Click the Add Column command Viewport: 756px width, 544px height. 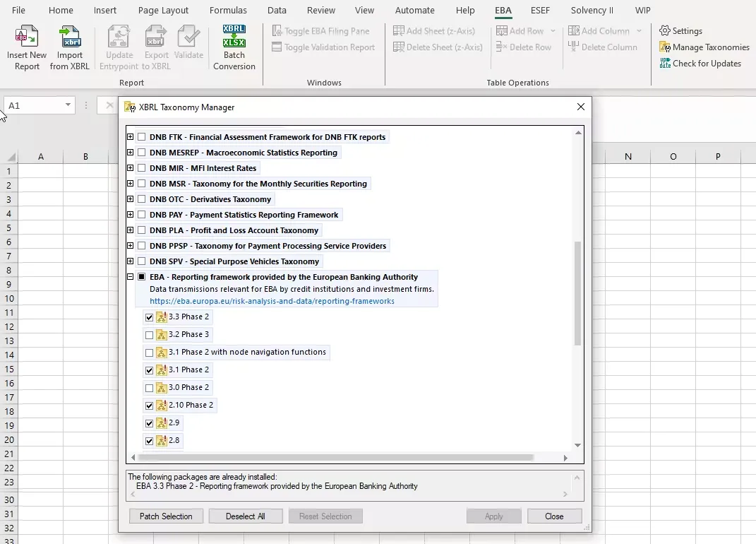599,31
